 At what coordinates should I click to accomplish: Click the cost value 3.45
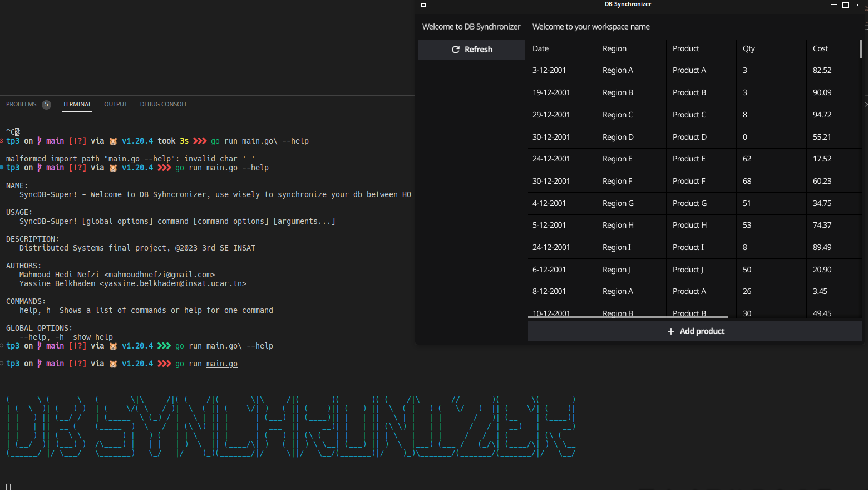tap(820, 292)
